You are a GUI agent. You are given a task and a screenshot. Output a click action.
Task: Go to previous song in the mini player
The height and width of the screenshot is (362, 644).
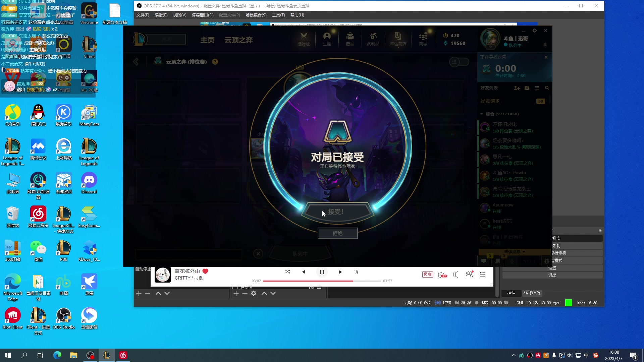304,272
